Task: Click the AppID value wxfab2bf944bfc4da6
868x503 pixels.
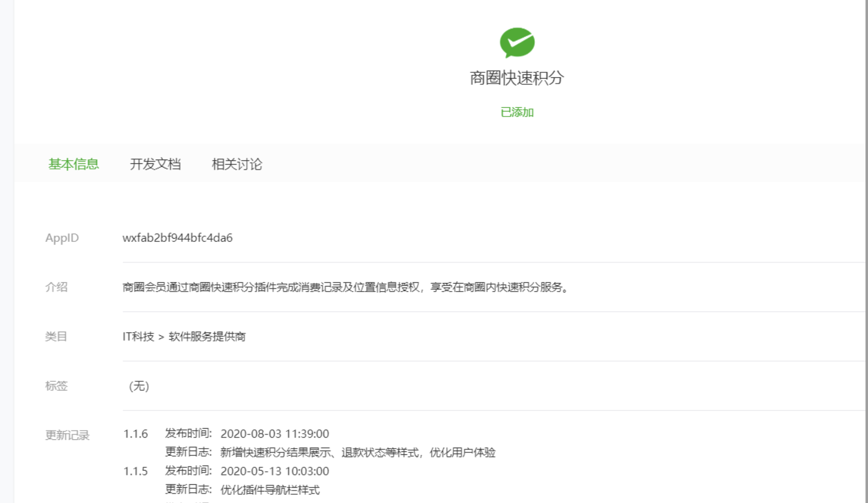Action: pos(177,238)
